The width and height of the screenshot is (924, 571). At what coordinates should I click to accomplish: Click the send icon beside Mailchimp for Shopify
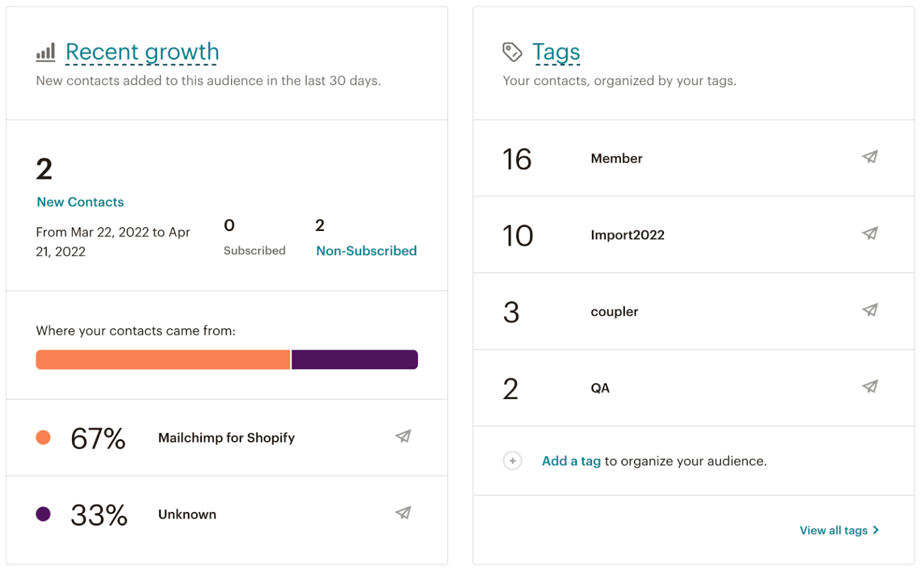coord(403,437)
